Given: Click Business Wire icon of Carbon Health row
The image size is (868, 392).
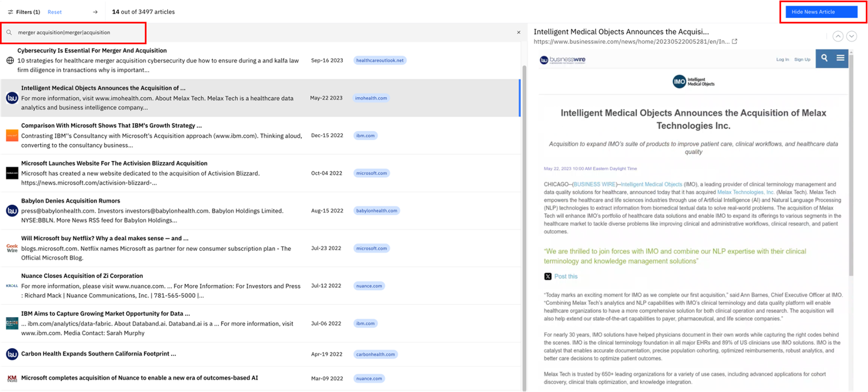Looking at the screenshot, I should pyautogui.click(x=12, y=354).
